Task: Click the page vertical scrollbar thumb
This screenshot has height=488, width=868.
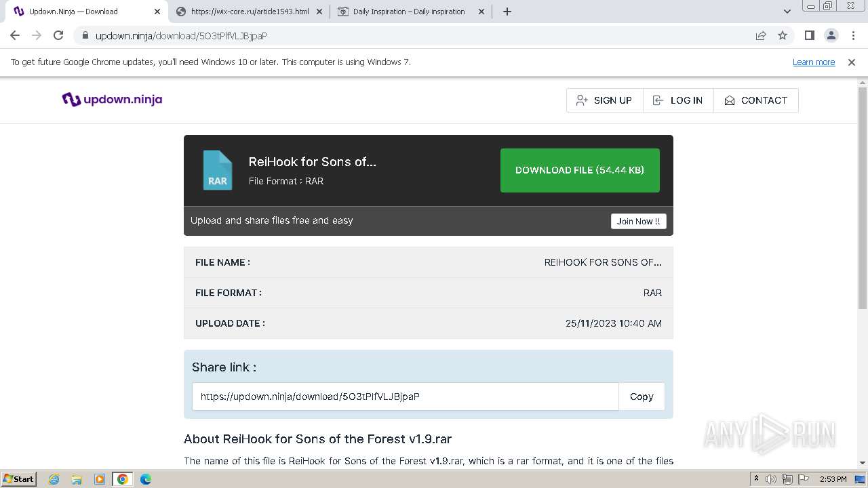Action: [x=863, y=197]
